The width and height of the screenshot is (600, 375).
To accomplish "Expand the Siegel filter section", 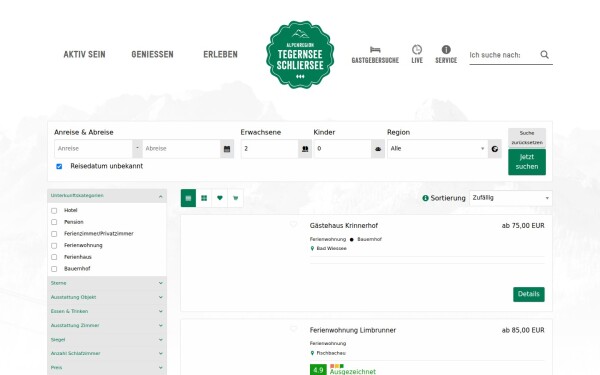I will (107, 340).
